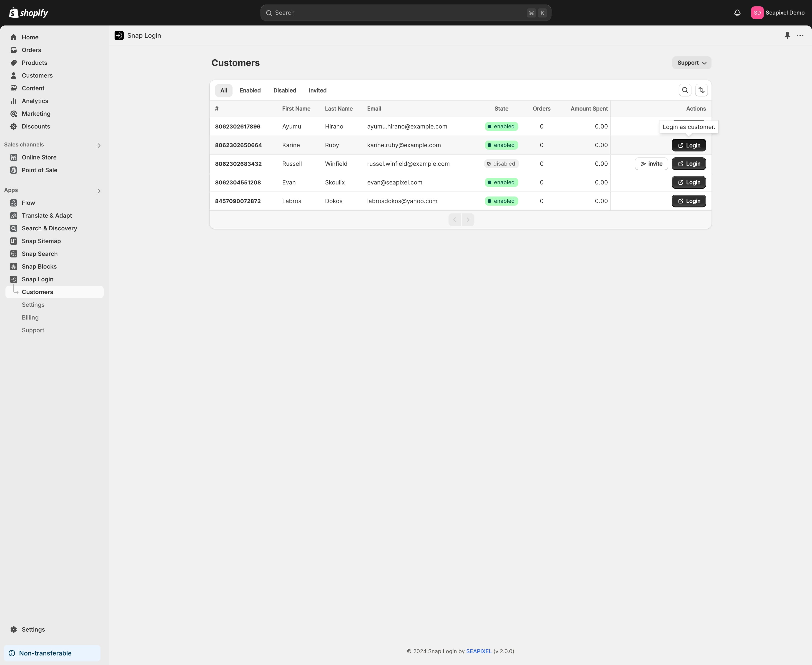Screen dimensions: 812x665
Task: Open Snap Blocks in the Apps section
Action: click(39, 266)
